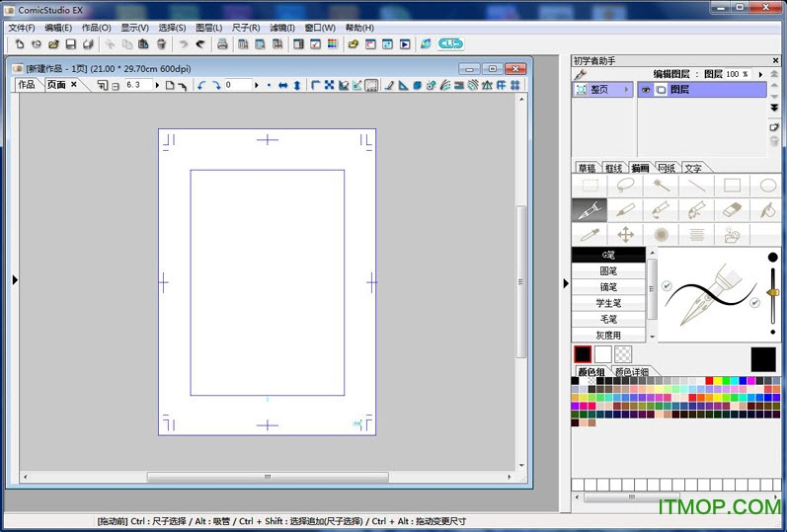Choose the 圆笔 pen type
The height and width of the screenshot is (532, 787).
click(x=608, y=271)
